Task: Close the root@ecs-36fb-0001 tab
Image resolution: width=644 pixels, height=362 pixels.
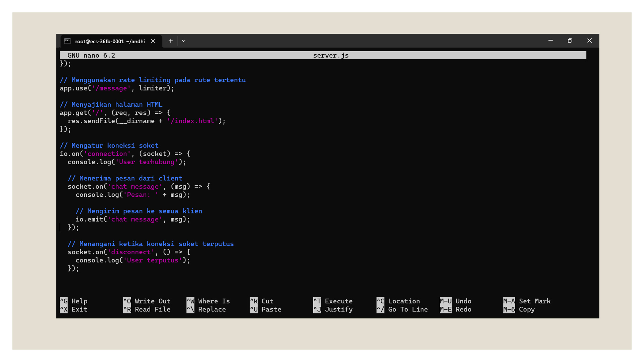Action: [x=153, y=41]
